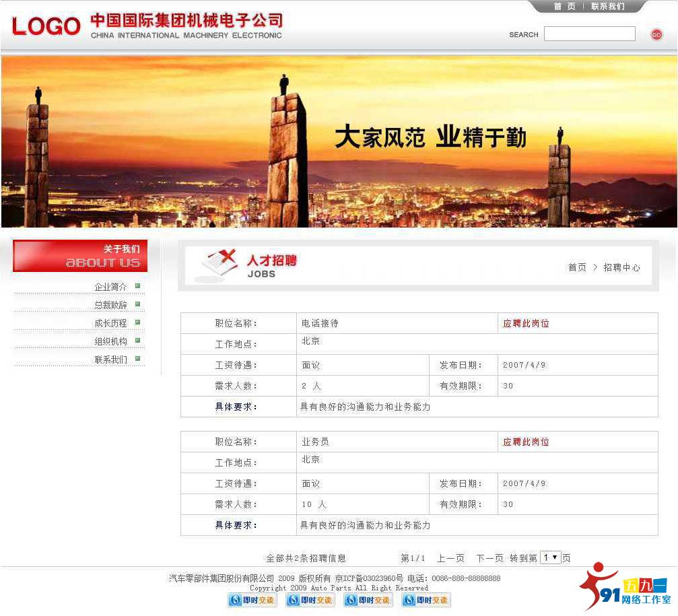Screen dimensions: 678x616
Task: Open 组织机构 in the sidebar
Action: [110, 341]
